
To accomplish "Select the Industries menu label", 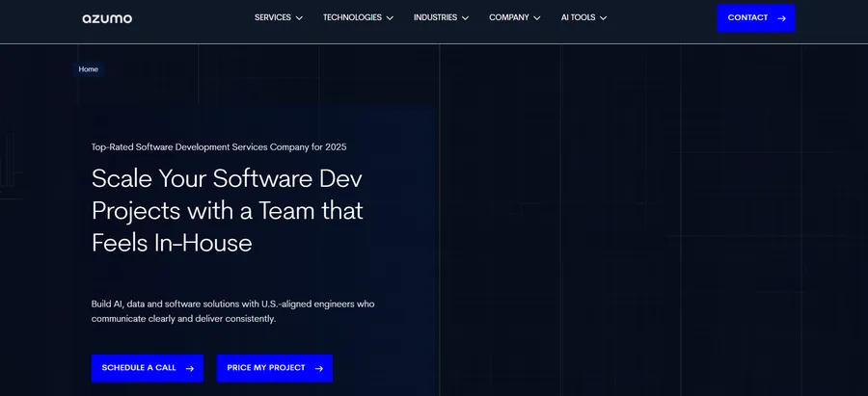I will (435, 17).
